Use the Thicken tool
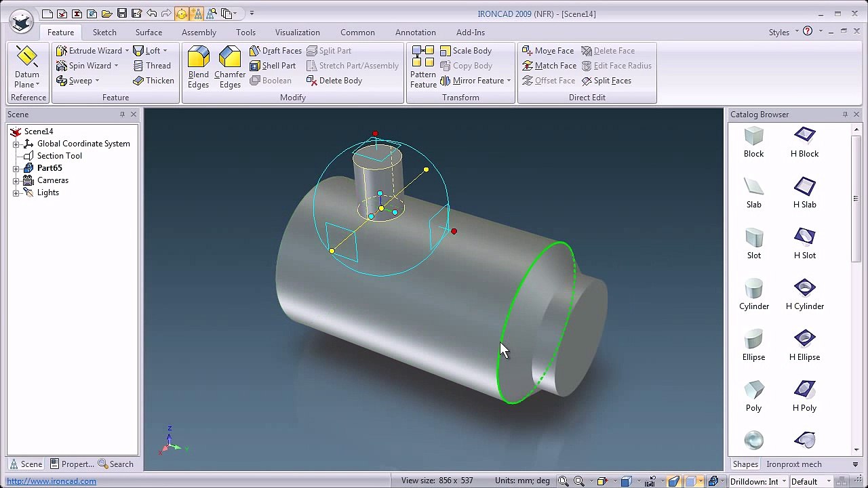 (154, 81)
